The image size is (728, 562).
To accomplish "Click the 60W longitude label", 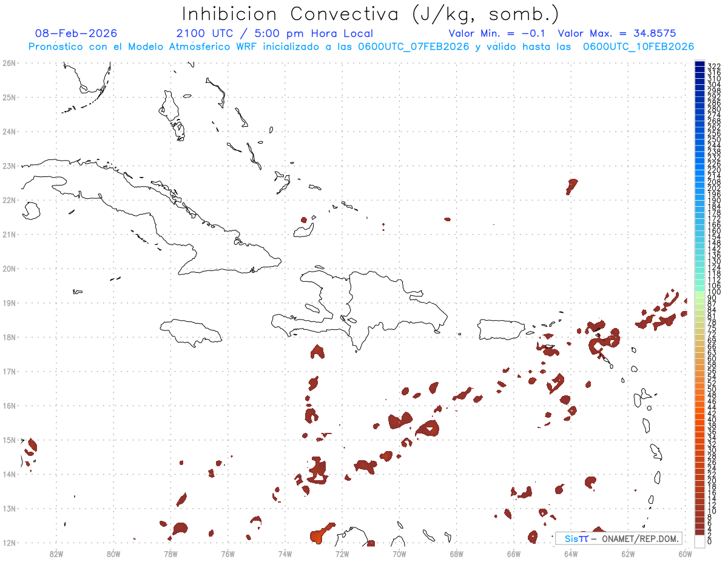I will (x=686, y=553).
